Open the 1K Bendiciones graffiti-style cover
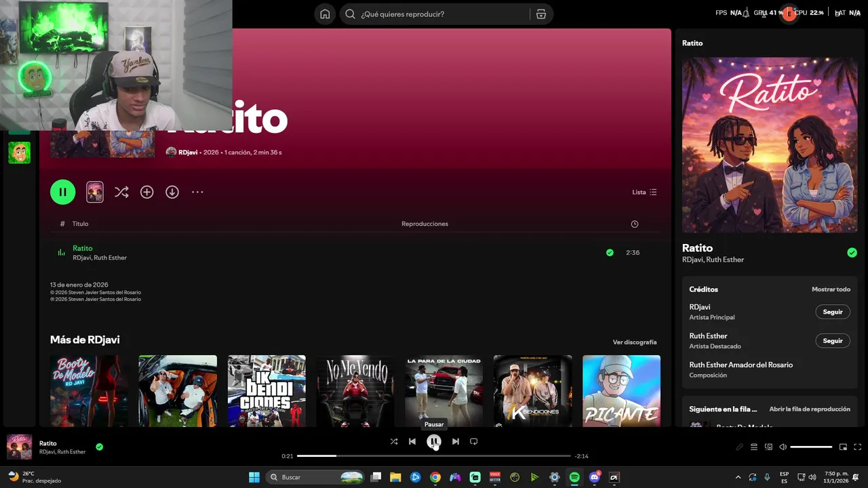Viewport: 868px width, 488px height. [267, 391]
